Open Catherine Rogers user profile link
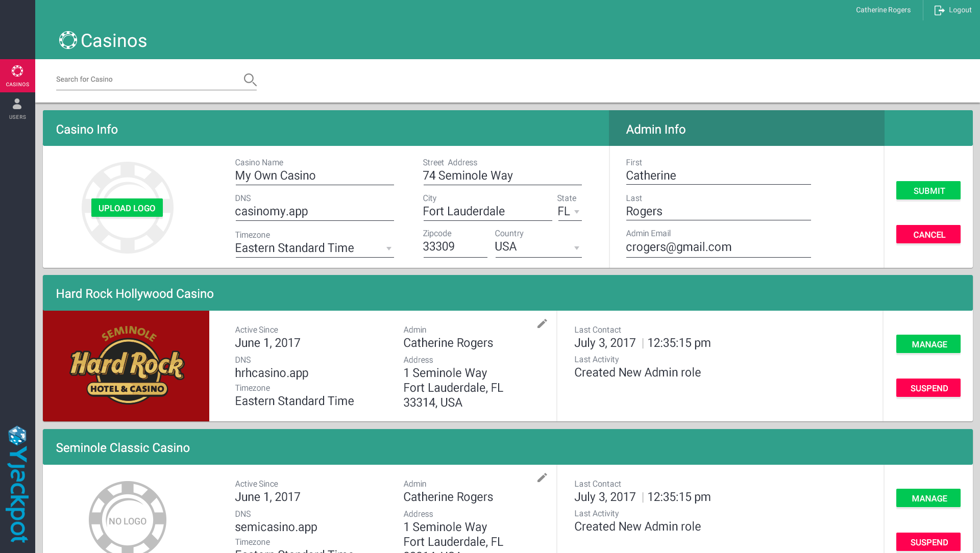 (x=883, y=10)
